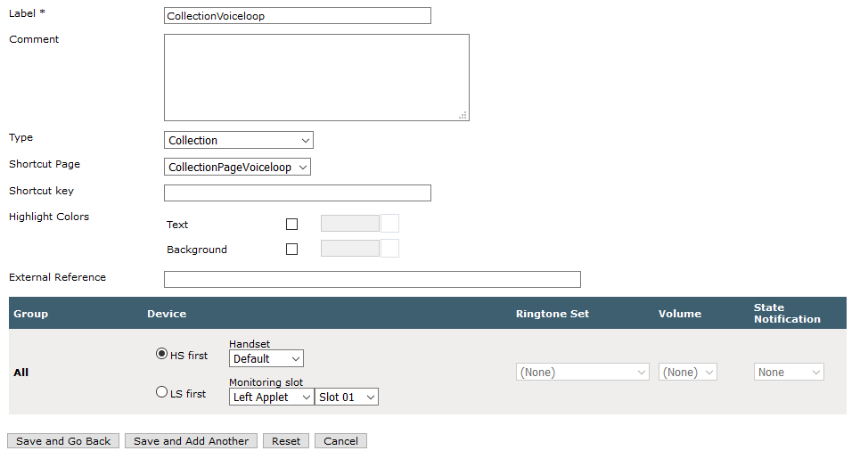Select the LS first radio button
This screenshot has height=459, width=868.
pos(161,392)
